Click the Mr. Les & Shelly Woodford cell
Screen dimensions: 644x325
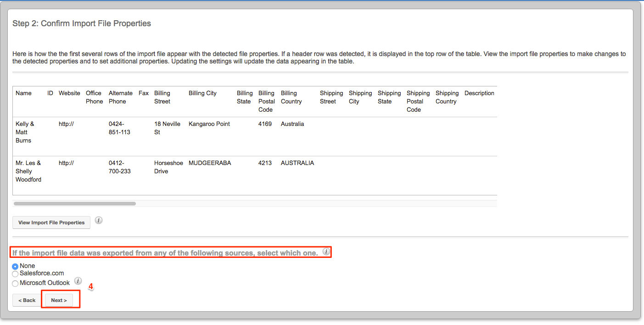click(x=28, y=171)
